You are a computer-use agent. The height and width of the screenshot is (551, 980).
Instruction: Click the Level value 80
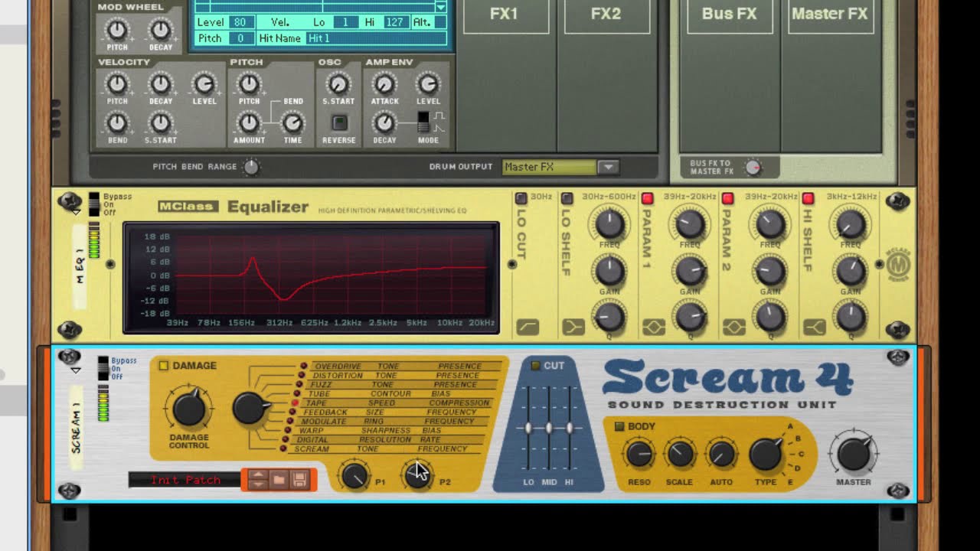point(240,22)
